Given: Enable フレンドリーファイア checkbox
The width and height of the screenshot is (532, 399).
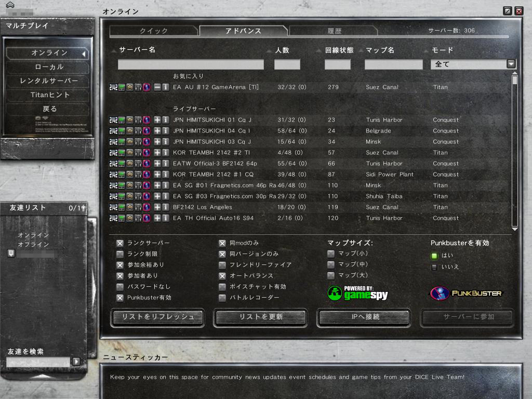Looking at the screenshot, I should [222, 265].
